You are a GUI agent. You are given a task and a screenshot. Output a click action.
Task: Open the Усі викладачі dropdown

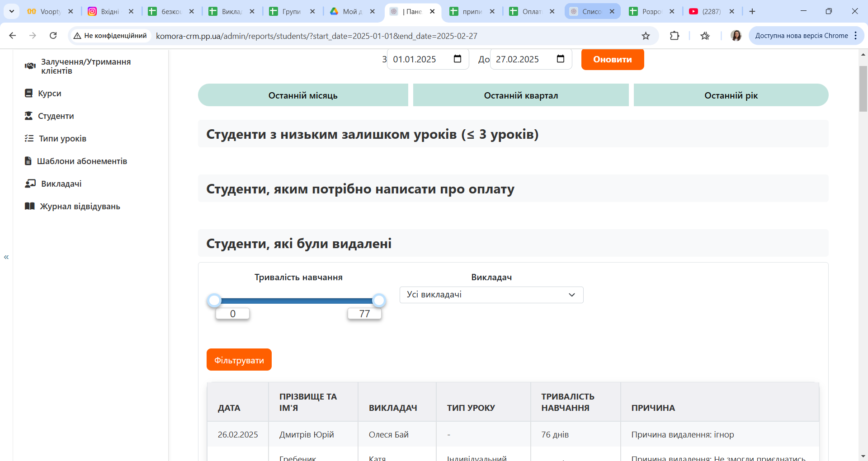pos(491,295)
